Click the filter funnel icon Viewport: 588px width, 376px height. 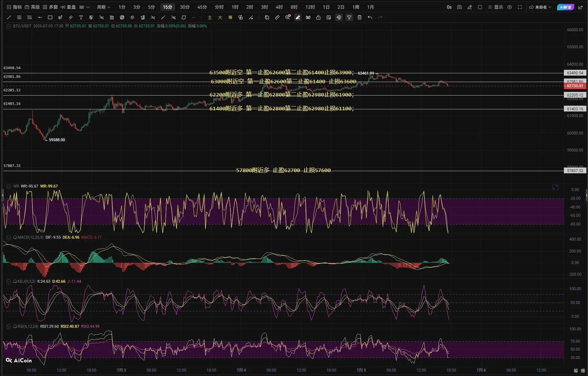pos(349,17)
